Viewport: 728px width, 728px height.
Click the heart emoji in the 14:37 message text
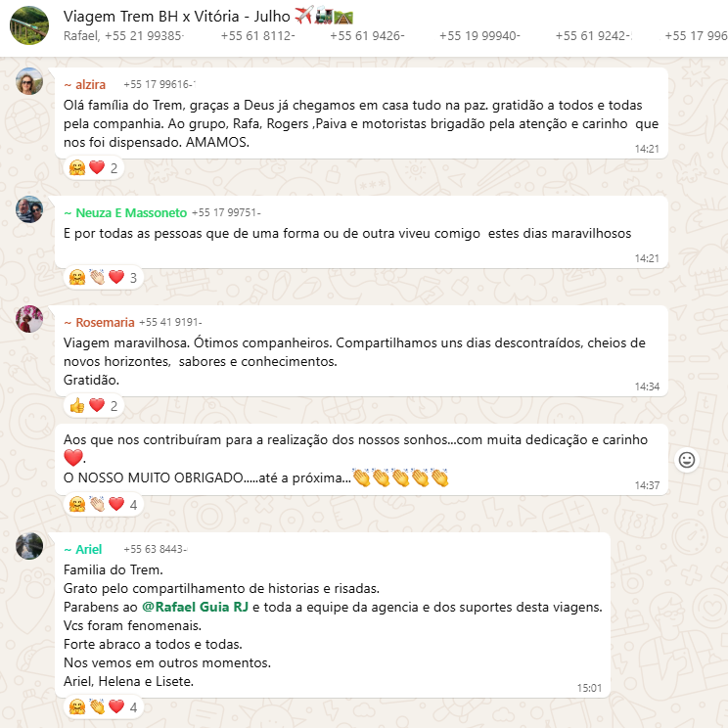(x=72, y=458)
